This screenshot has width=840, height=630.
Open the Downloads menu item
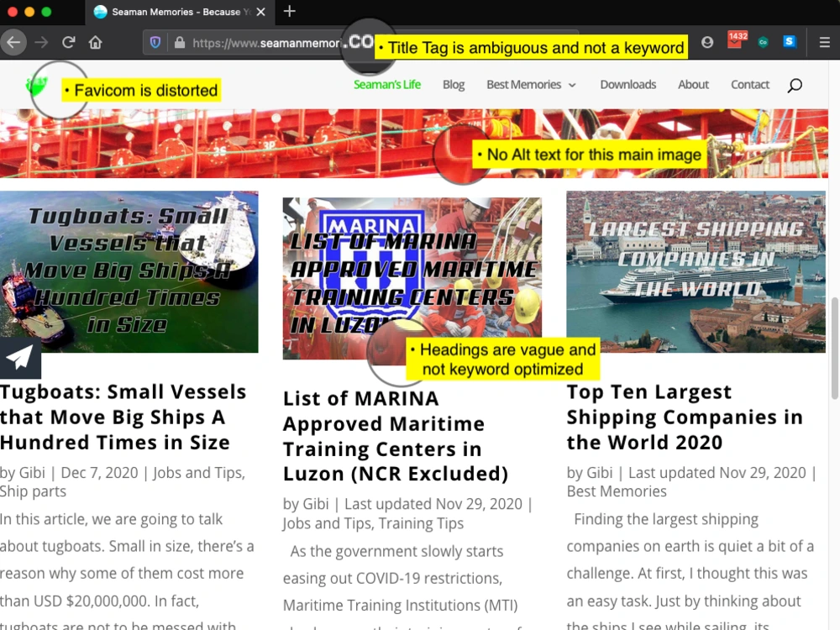click(x=627, y=85)
